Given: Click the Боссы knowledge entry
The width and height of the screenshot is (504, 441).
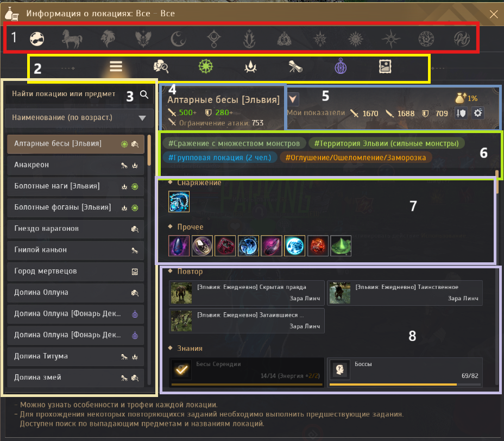Looking at the screenshot, I should pos(405,372).
